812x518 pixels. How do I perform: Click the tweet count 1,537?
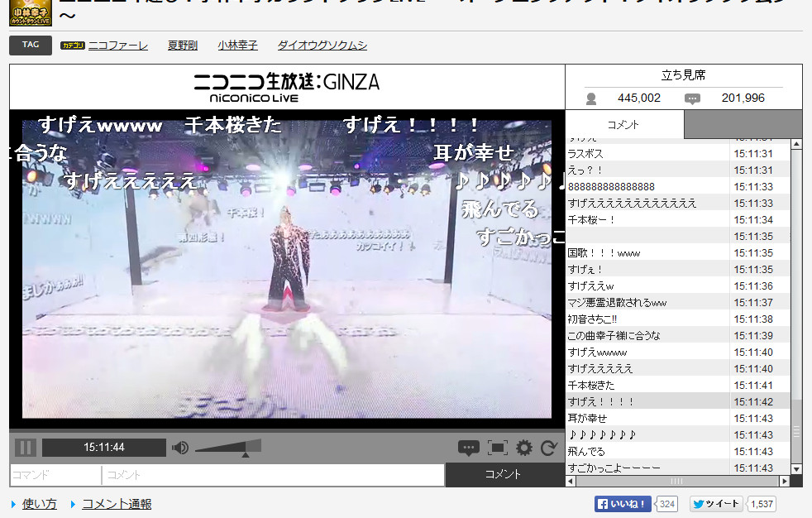coord(762,504)
